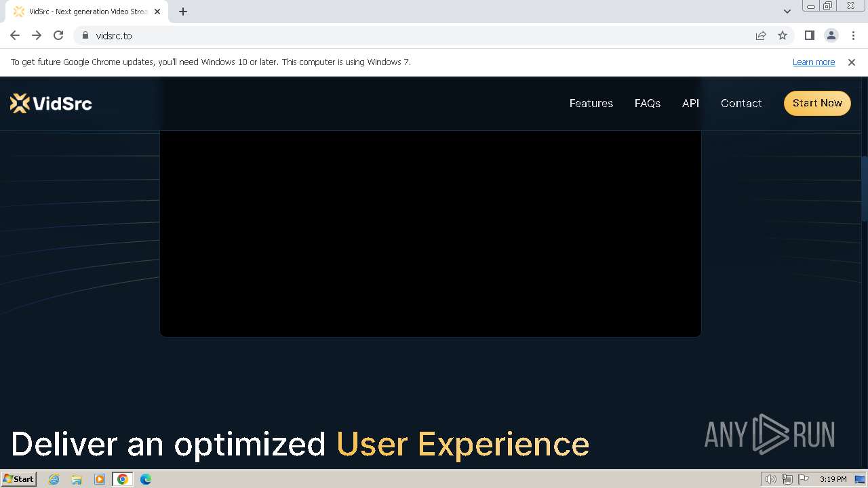Switch to Chrome in taskbar
Viewport: 868px width, 488px height.
[123, 479]
